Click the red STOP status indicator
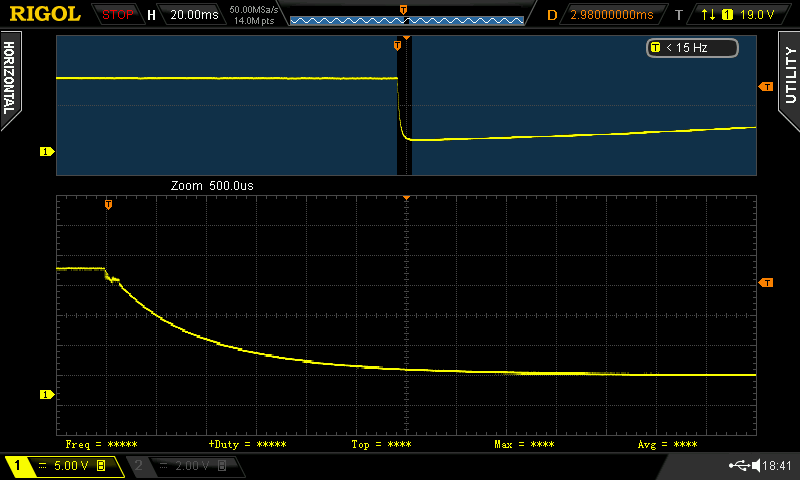The width and height of the screenshot is (800, 480). [117, 15]
